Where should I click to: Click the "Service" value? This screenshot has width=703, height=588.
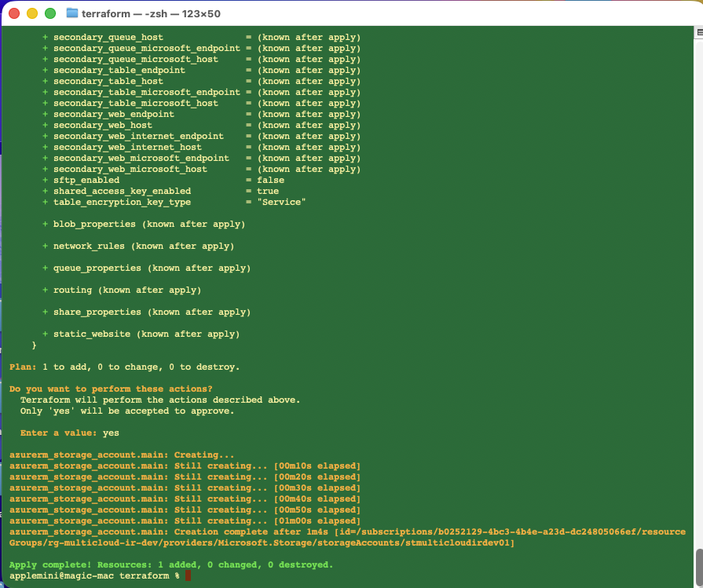pyautogui.click(x=281, y=202)
